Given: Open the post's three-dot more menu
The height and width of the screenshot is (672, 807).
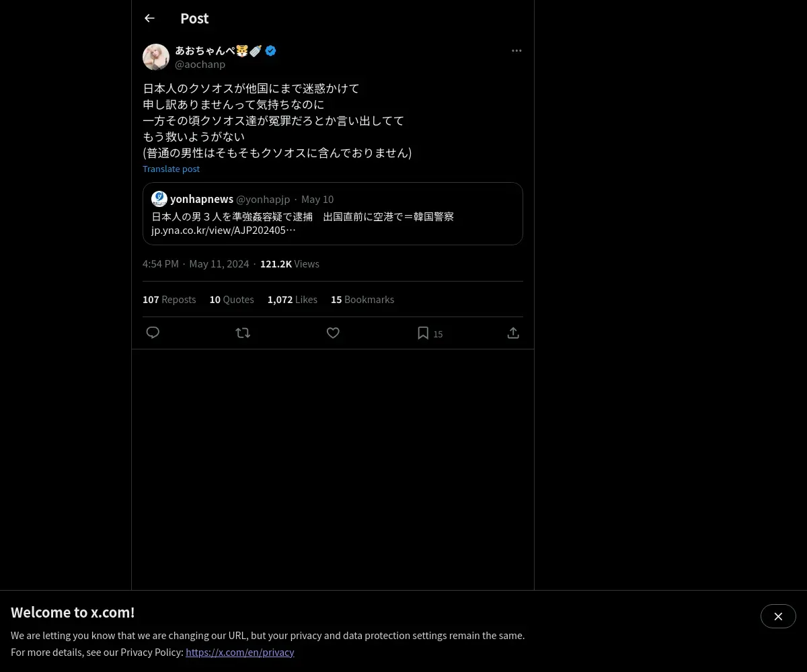Looking at the screenshot, I should click(516, 50).
